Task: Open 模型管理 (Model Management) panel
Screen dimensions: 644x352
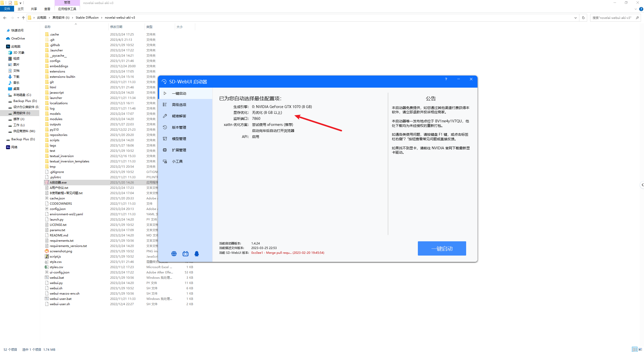Action: [179, 138]
